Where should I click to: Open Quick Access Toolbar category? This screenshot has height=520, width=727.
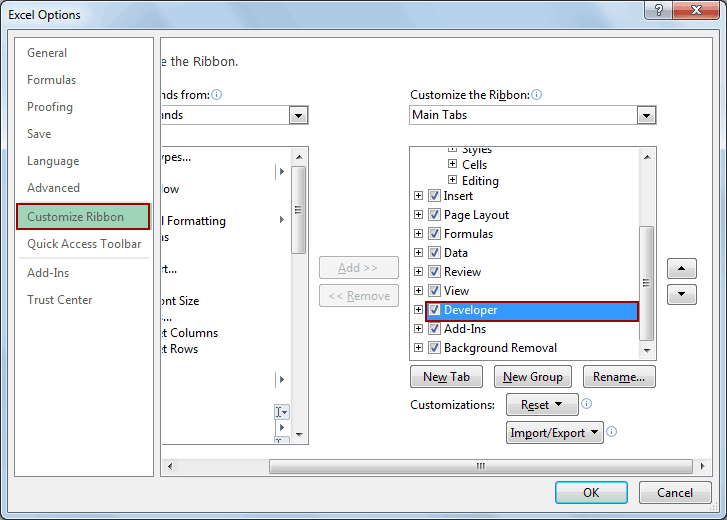84,244
